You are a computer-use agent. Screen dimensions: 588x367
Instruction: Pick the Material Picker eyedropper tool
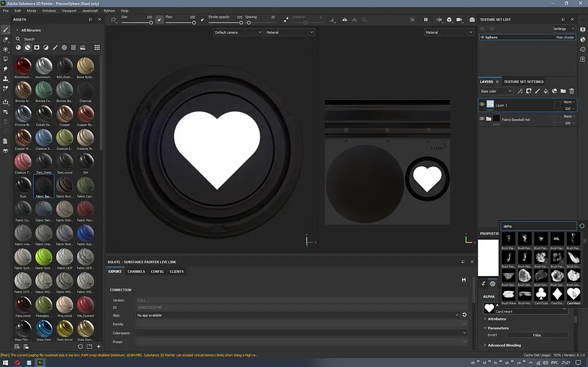5,88
